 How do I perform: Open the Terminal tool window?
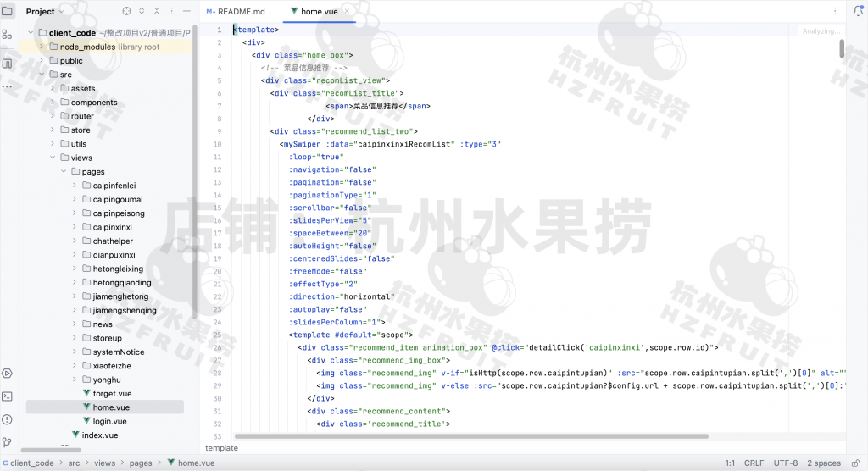point(7,396)
